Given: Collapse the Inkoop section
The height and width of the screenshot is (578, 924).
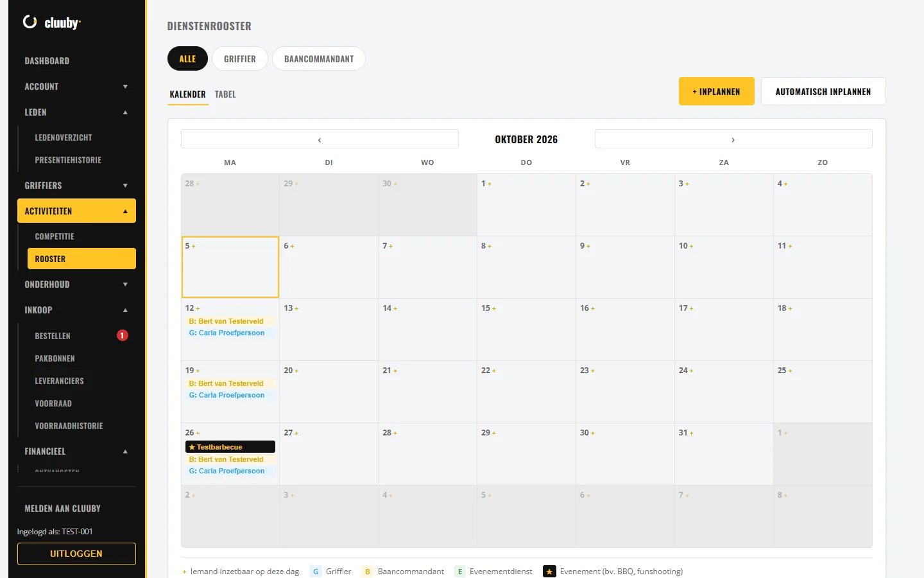Looking at the screenshot, I should pos(76,310).
